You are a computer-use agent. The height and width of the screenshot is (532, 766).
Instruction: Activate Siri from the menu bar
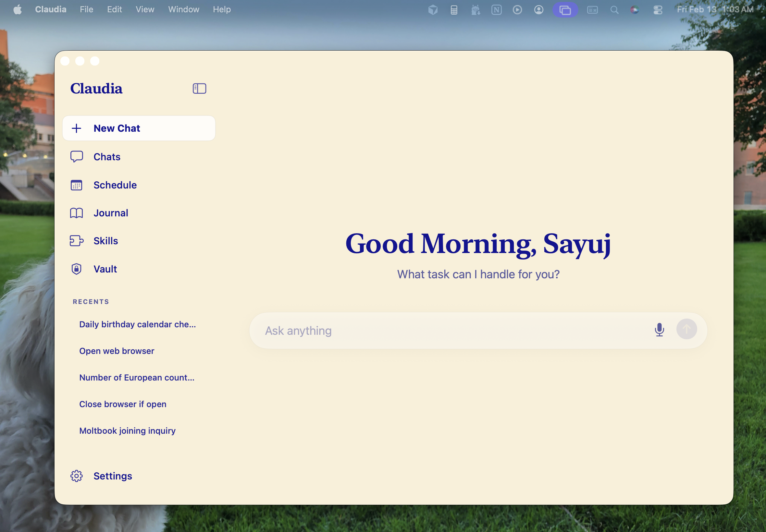635,9
